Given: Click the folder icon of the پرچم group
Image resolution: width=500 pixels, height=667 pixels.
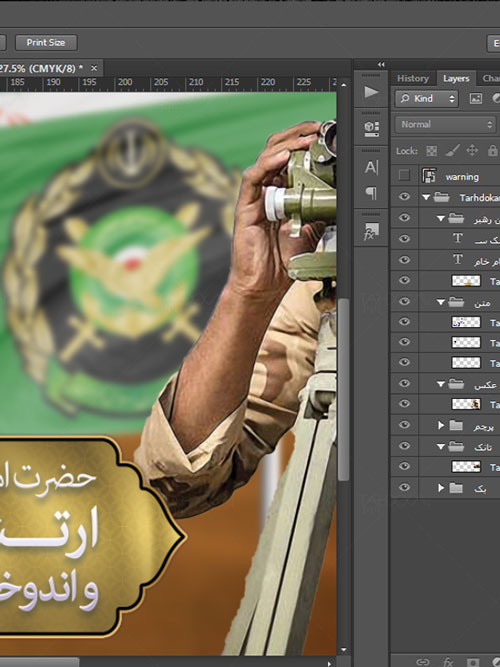Looking at the screenshot, I should point(456,425).
